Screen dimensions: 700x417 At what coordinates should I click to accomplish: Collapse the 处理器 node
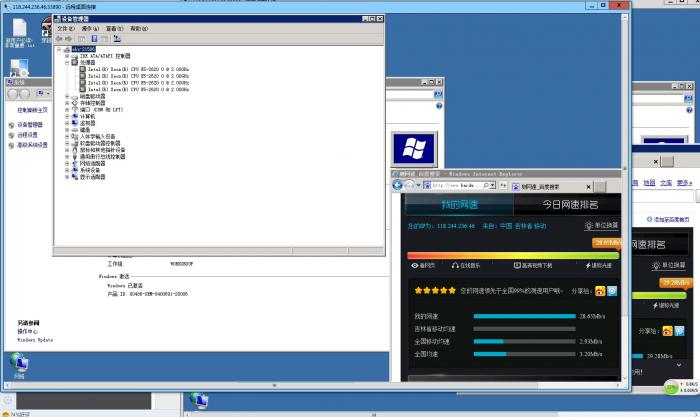[67, 63]
